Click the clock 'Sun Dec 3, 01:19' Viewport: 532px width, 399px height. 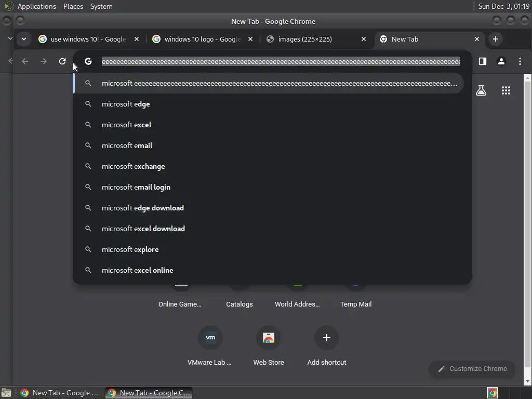(x=504, y=6)
